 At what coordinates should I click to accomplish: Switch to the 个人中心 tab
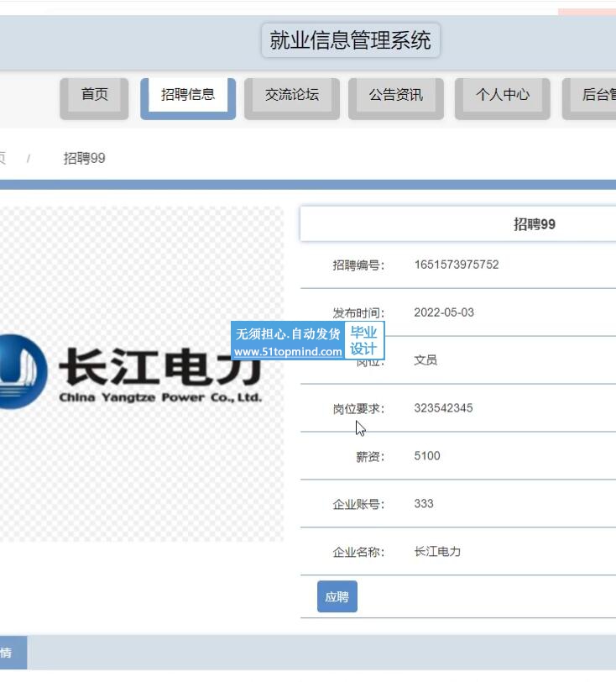pos(502,99)
